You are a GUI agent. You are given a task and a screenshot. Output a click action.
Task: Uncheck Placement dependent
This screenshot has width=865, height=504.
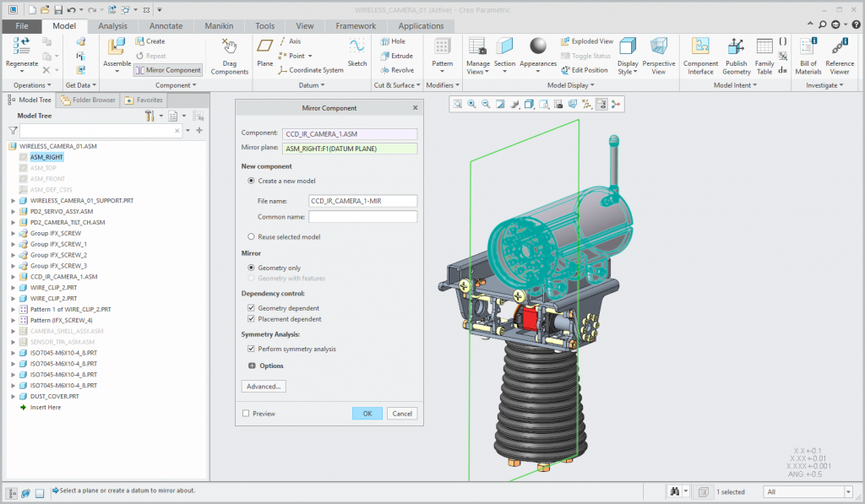pyautogui.click(x=251, y=319)
